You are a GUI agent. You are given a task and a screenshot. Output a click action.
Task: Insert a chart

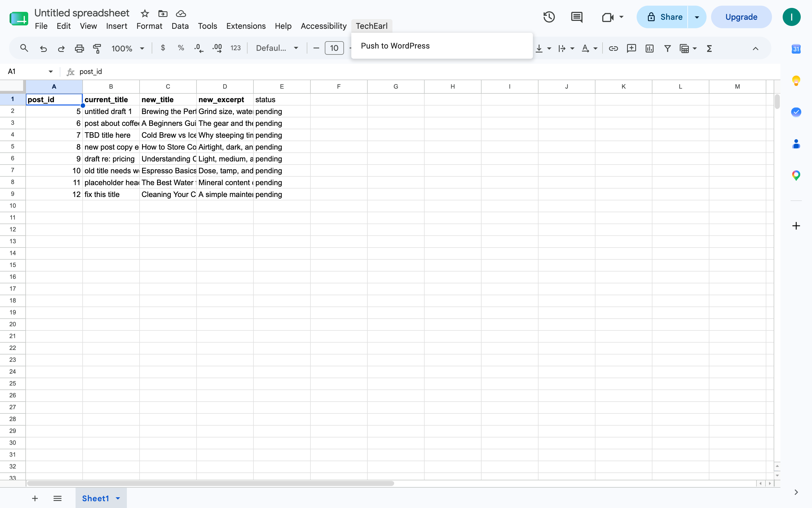(x=650, y=48)
